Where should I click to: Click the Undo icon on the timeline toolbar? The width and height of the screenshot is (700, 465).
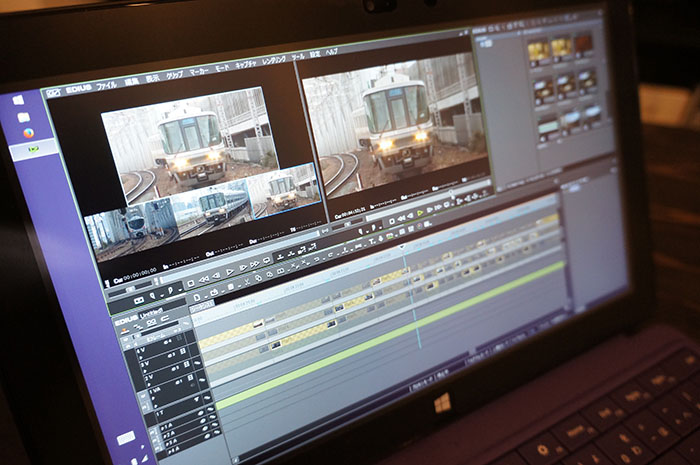coord(317,260)
